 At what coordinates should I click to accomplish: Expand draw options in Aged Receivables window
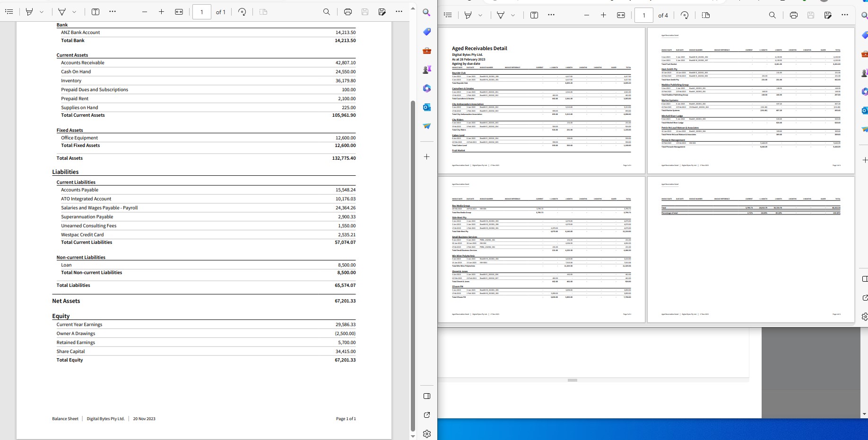[513, 15]
